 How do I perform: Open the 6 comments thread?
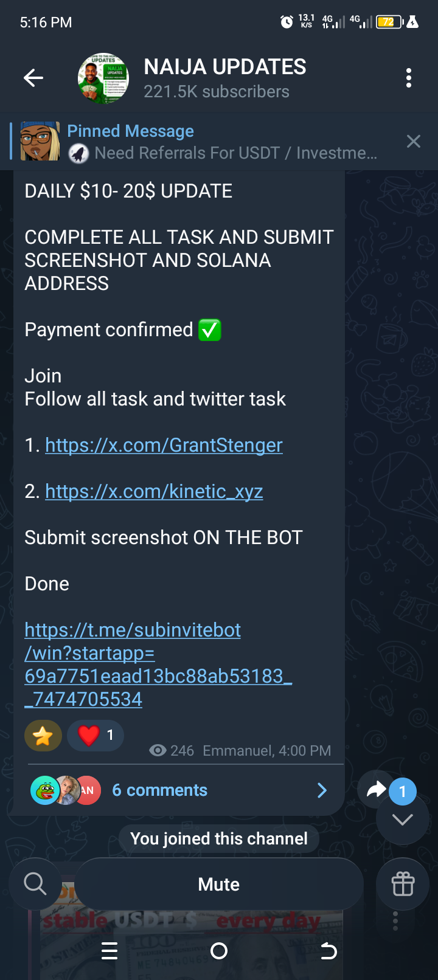tap(159, 790)
